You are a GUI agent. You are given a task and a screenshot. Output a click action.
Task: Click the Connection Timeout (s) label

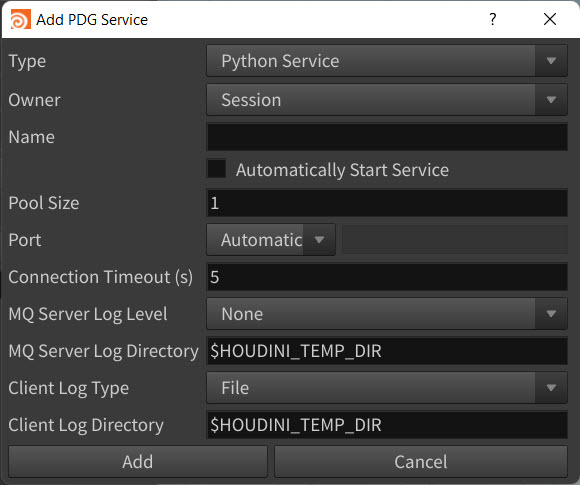[x=101, y=277]
